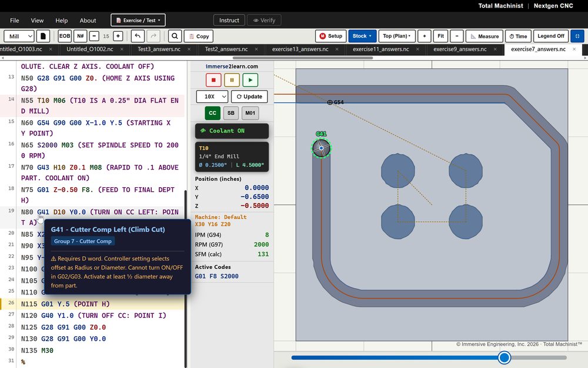Image resolution: width=588 pixels, height=368 pixels.
Task: Switch to Test3_answers.nc tab
Action: pos(159,49)
